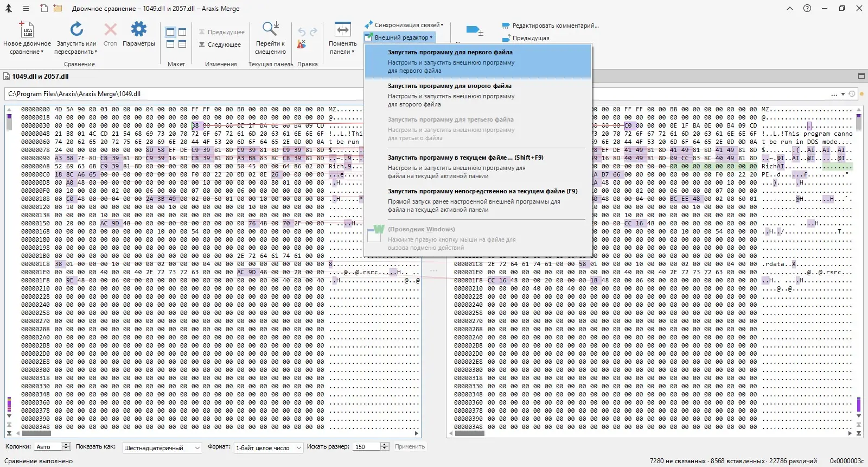Open Формат dropdown (1-байт целое число)
Screen dimensions: 868x467
pos(269,447)
